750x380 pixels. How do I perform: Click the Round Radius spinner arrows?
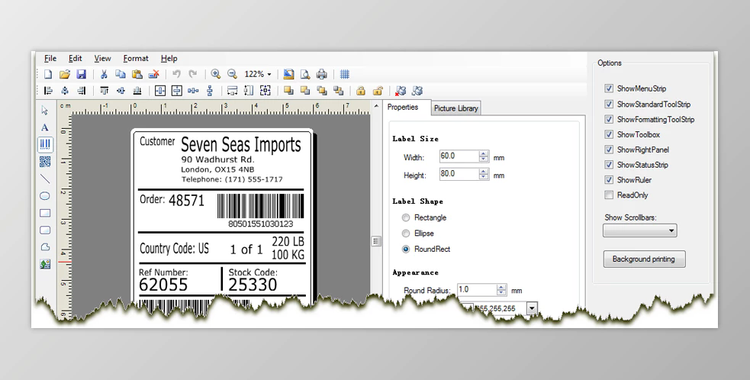pyautogui.click(x=501, y=290)
